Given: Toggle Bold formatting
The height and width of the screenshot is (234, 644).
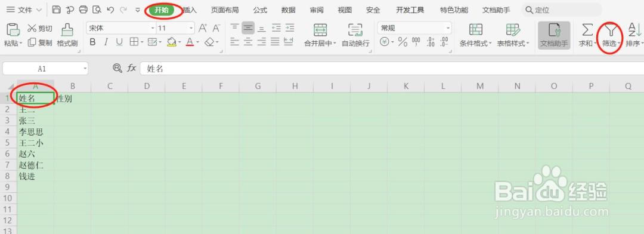Looking at the screenshot, I should [x=92, y=42].
